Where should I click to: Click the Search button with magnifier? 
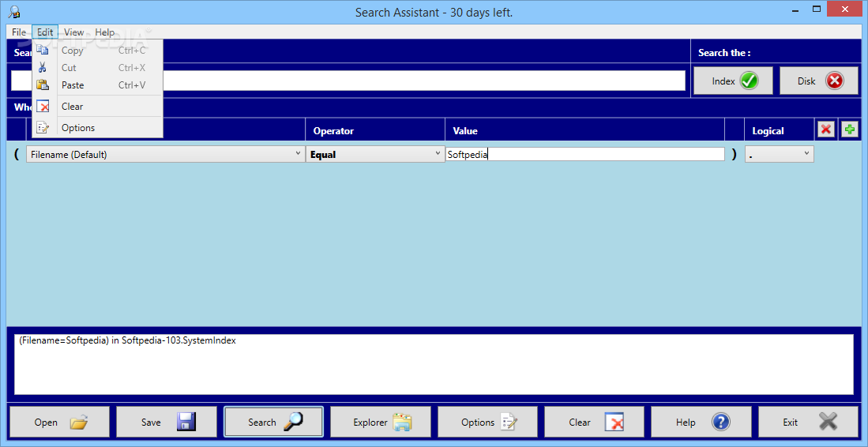pyautogui.click(x=273, y=422)
